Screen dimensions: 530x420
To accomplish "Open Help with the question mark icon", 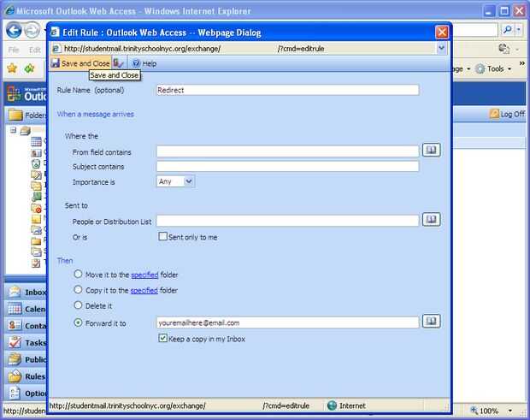I will 136,63.
